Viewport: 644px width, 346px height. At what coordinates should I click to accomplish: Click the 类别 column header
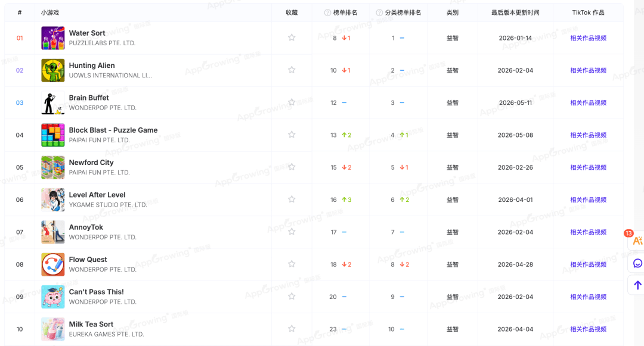pyautogui.click(x=453, y=13)
